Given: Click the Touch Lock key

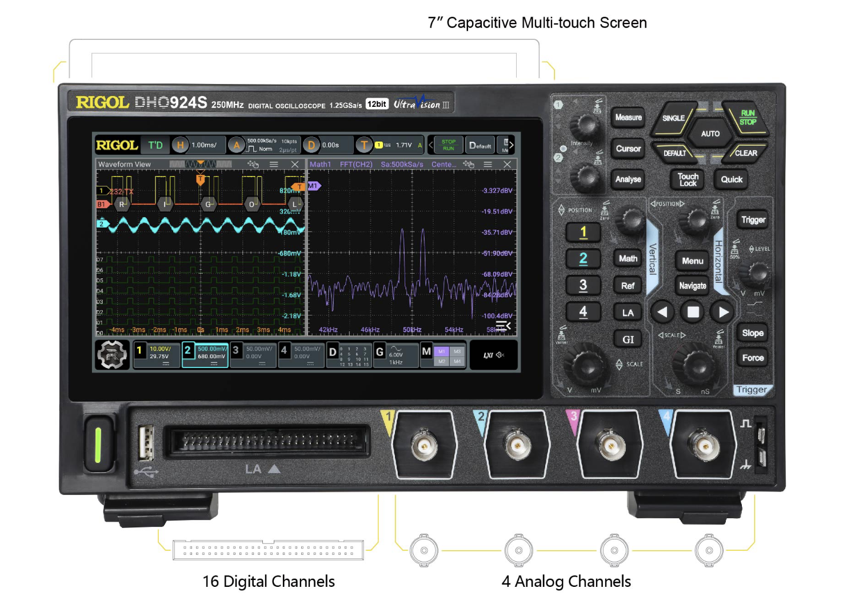Looking at the screenshot, I should (x=688, y=179).
